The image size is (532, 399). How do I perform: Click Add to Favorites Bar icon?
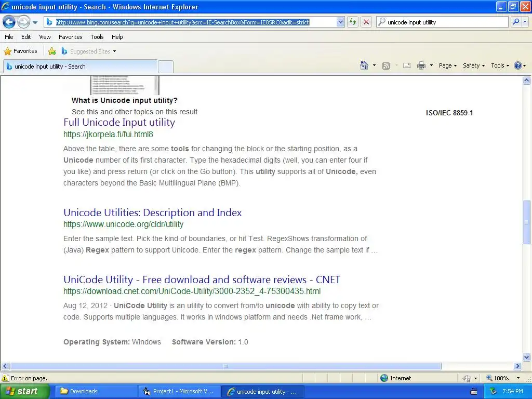click(x=52, y=51)
